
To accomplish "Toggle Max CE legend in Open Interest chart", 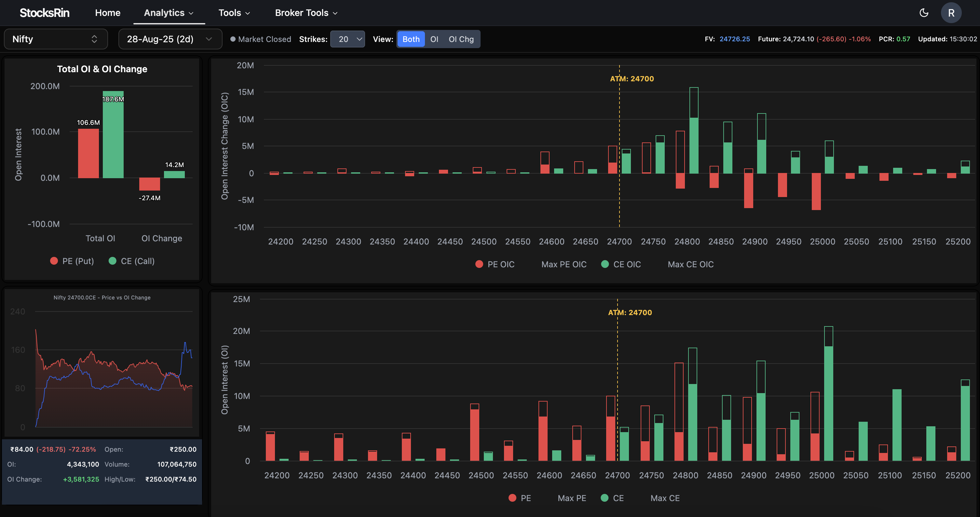I will pos(665,498).
